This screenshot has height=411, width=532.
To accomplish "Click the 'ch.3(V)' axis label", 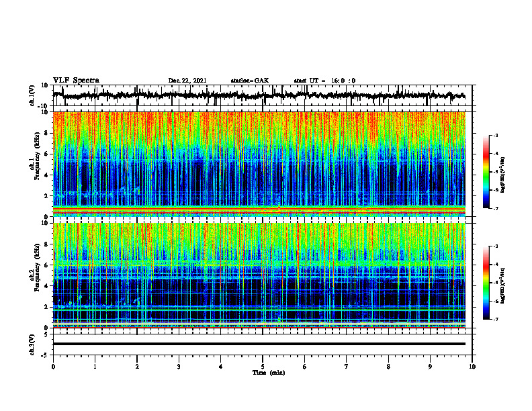I will tap(32, 345).
